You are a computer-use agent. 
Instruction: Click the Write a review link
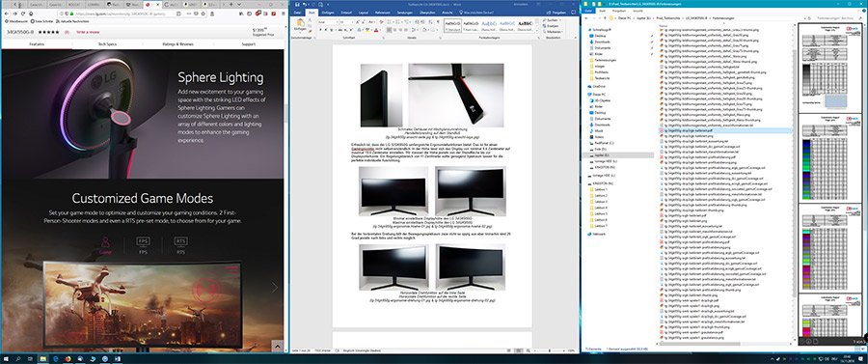coord(88,32)
